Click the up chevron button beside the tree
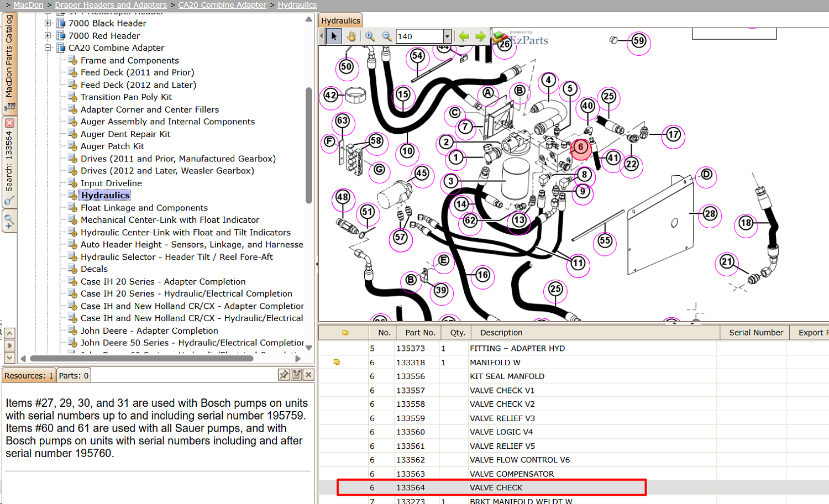 click(x=9, y=333)
